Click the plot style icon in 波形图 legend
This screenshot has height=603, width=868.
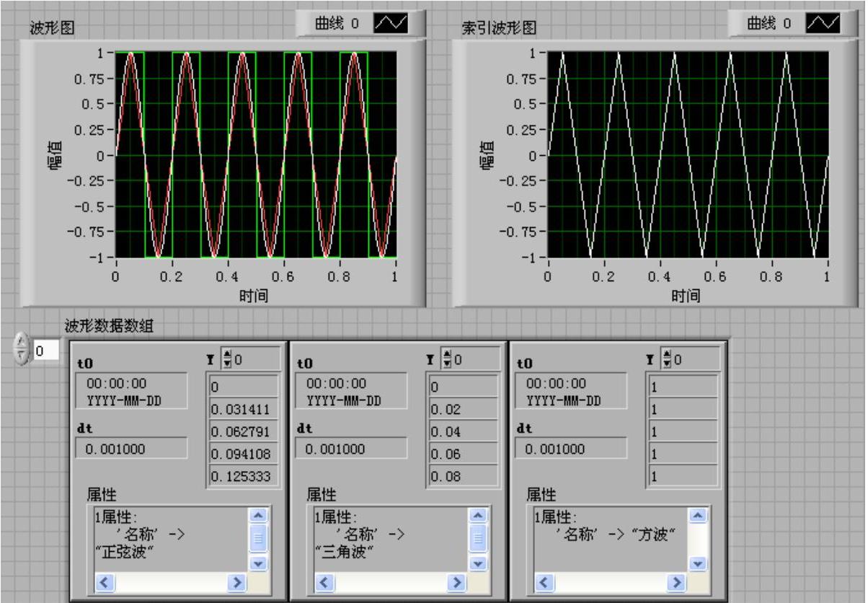tap(391, 24)
